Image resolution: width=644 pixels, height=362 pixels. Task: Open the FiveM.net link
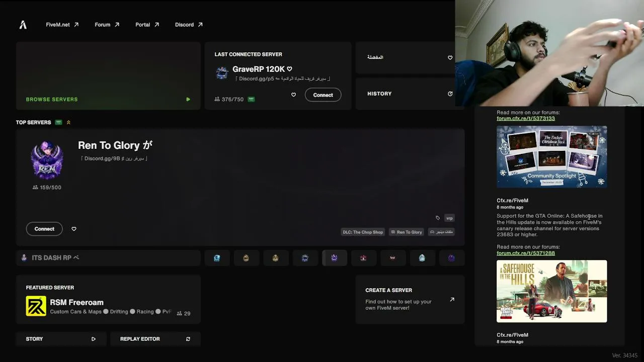[62, 25]
